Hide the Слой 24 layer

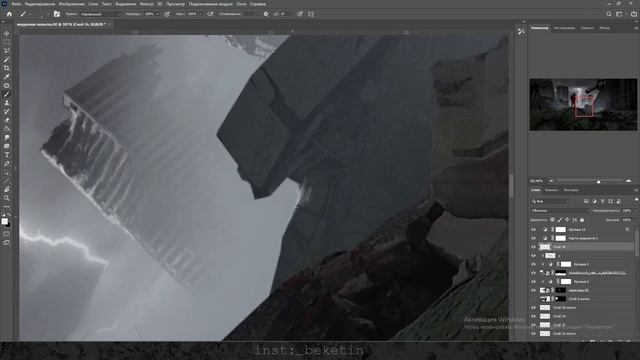pyautogui.click(x=533, y=316)
